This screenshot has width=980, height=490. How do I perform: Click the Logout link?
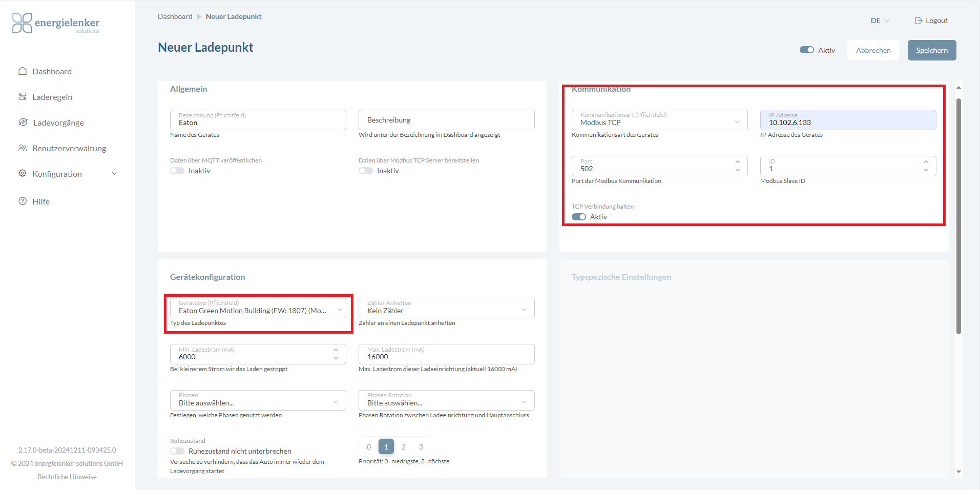(x=931, y=21)
